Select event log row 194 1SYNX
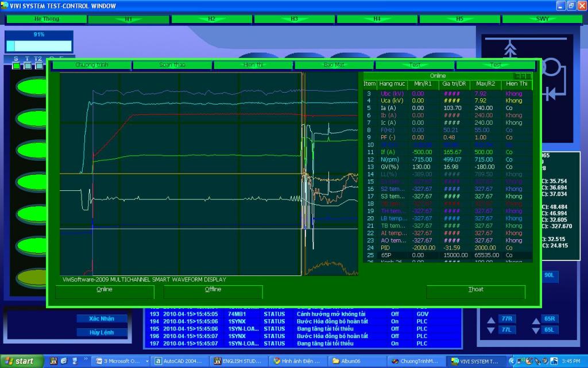The image size is (588, 368). click(303, 321)
